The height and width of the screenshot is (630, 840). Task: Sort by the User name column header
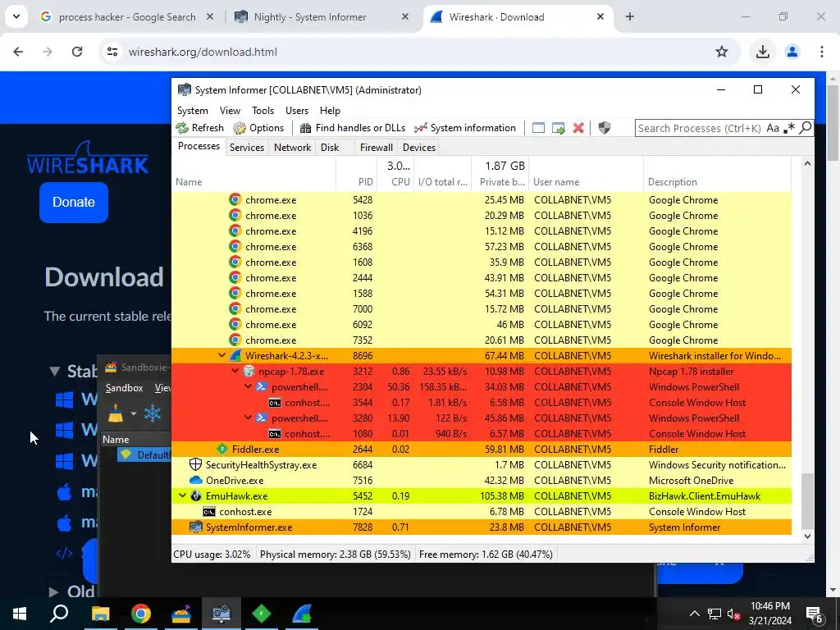coord(586,174)
